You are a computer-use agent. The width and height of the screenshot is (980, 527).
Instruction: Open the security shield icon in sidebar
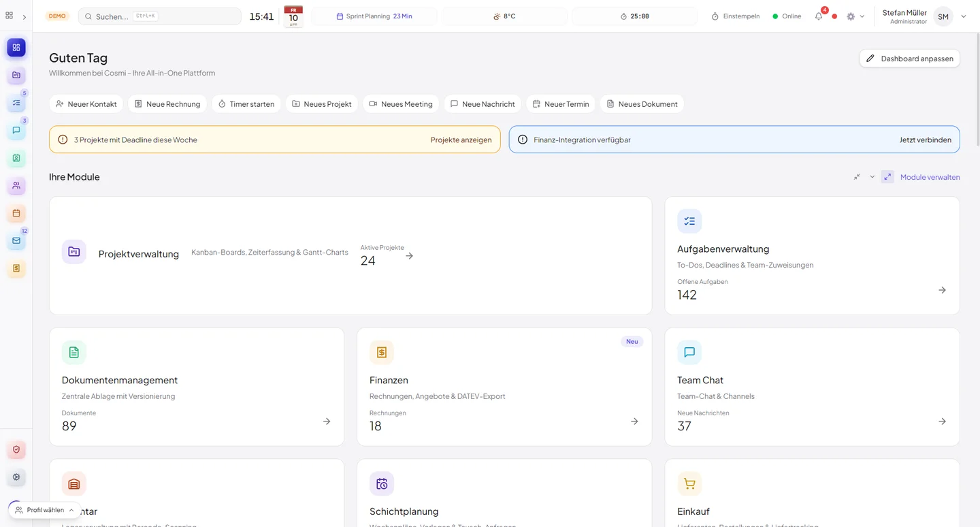coord(16,449)
